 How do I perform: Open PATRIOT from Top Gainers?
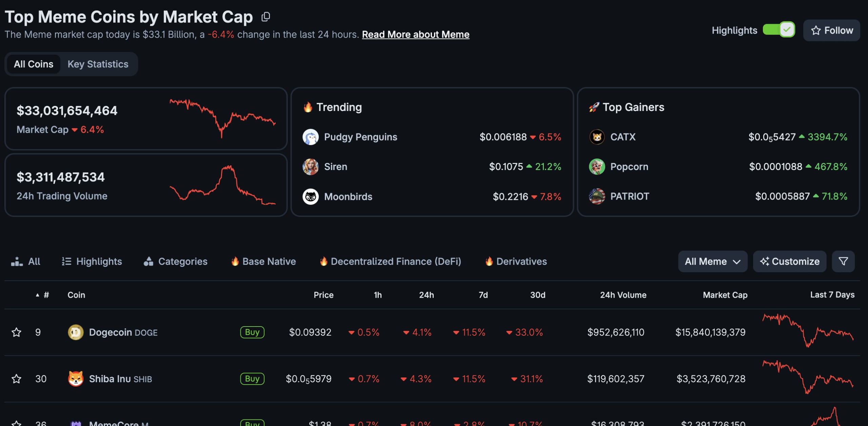(x=630, y=196)
